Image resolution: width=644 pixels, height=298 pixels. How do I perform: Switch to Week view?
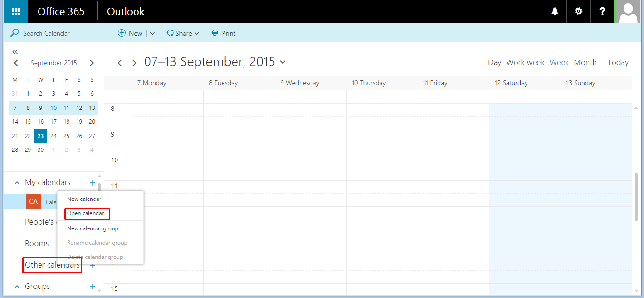tap(559, 62)
